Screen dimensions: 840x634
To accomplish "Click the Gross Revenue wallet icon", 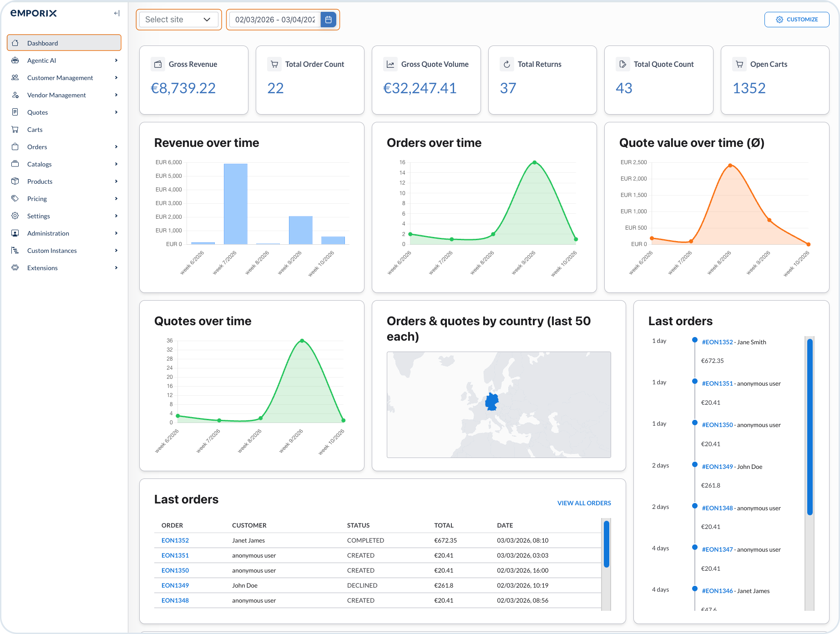I will coord(158,64).
